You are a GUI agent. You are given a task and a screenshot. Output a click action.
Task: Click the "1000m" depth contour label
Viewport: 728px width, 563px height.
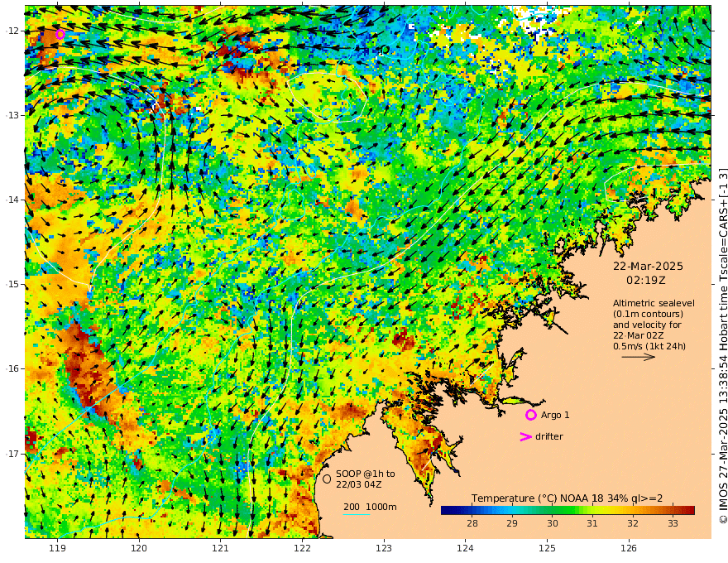tap(381, 507)
